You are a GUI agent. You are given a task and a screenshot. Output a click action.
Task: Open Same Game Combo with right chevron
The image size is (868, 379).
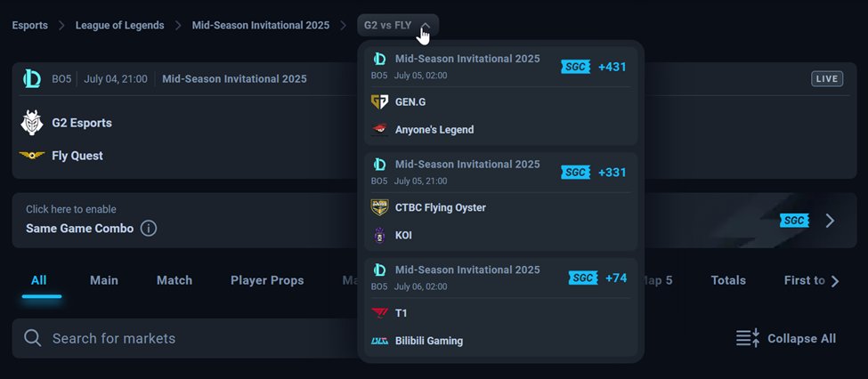click(x=830, y=221)
